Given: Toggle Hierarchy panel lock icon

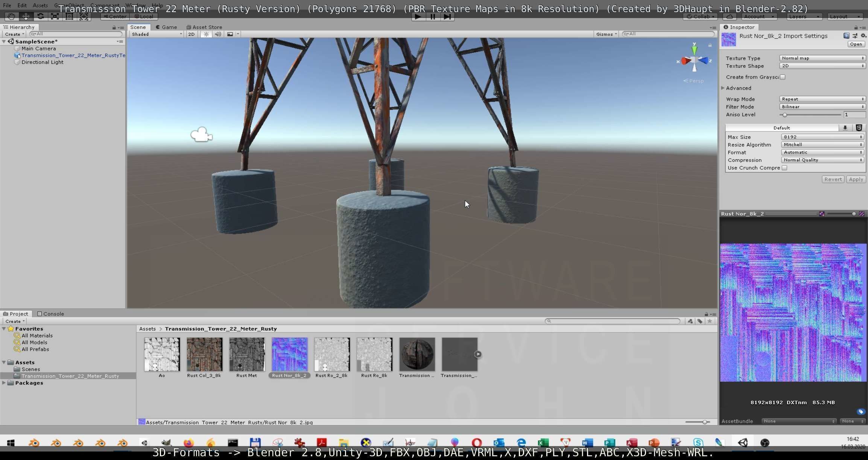Looking at the screenshot, I should [114, 27].
